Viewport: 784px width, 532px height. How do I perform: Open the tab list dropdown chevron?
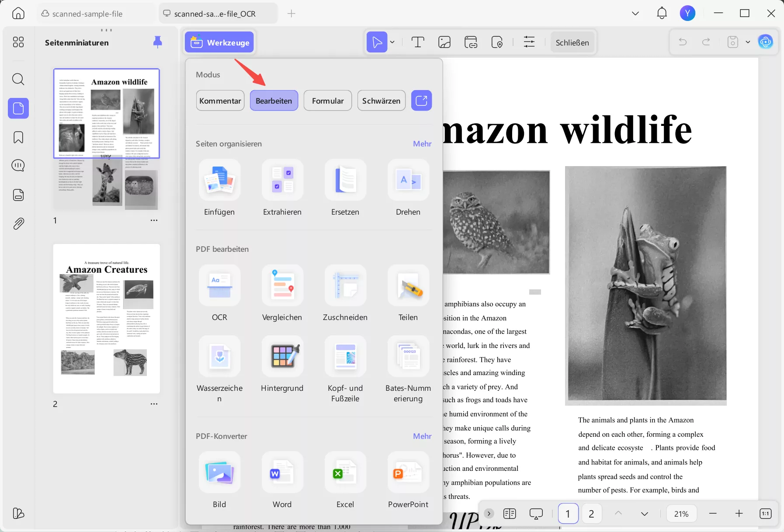coord(635,14)
